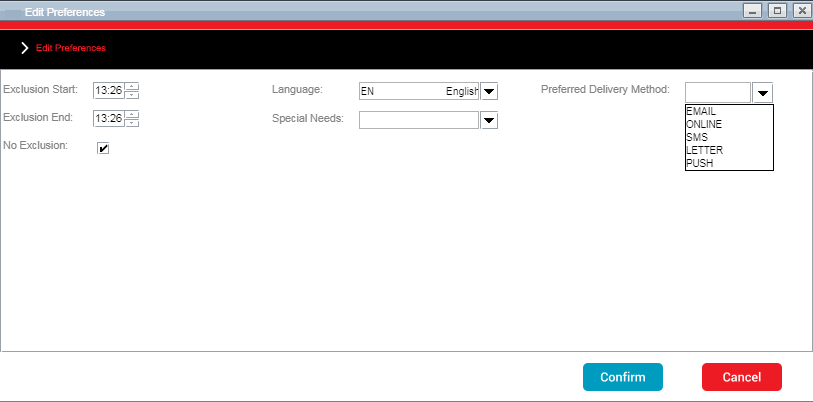This screenshot has height=402, width=813.
Task: Decrease Exclusion End time with down arrow
Action: 133,122
